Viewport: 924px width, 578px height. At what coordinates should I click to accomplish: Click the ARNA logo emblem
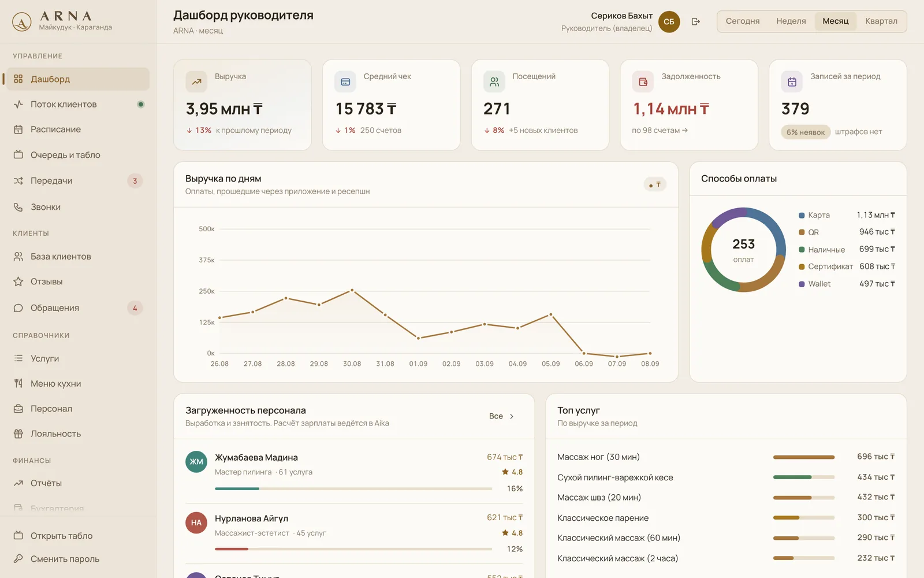pos(22,22)
